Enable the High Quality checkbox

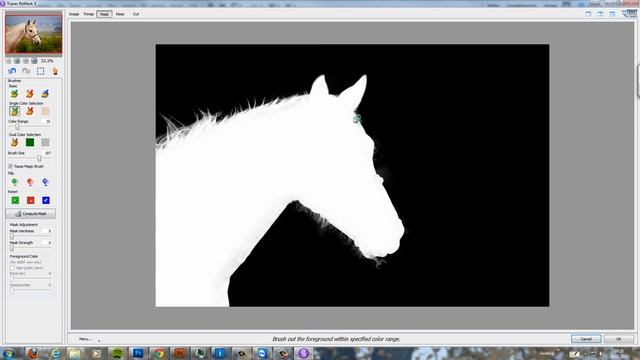12,268
